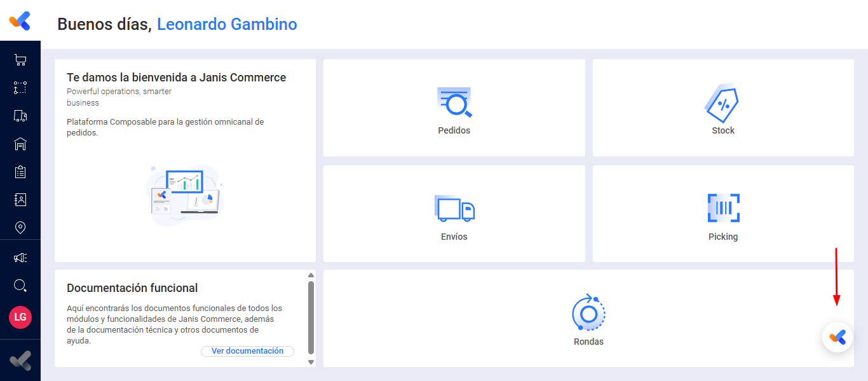Open the Pedidos label
This screenshot has height=381, width=868.
pyautogui.click(x=454, y=130)
